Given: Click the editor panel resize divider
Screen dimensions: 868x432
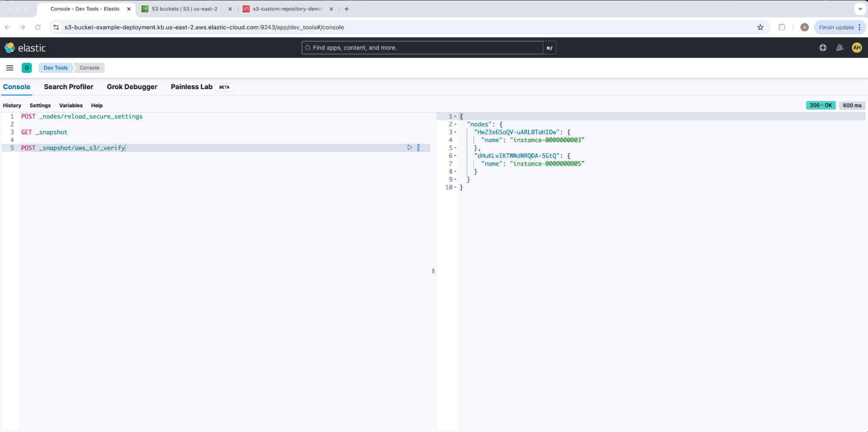Looking at the screenshot, I should click(x=433, y=271).
